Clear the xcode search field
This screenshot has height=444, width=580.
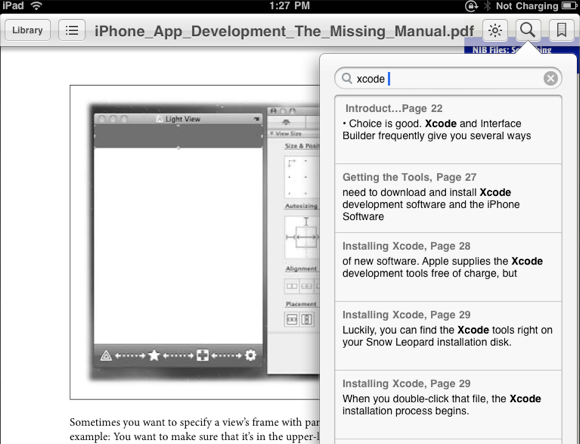(x=550, y=78)
